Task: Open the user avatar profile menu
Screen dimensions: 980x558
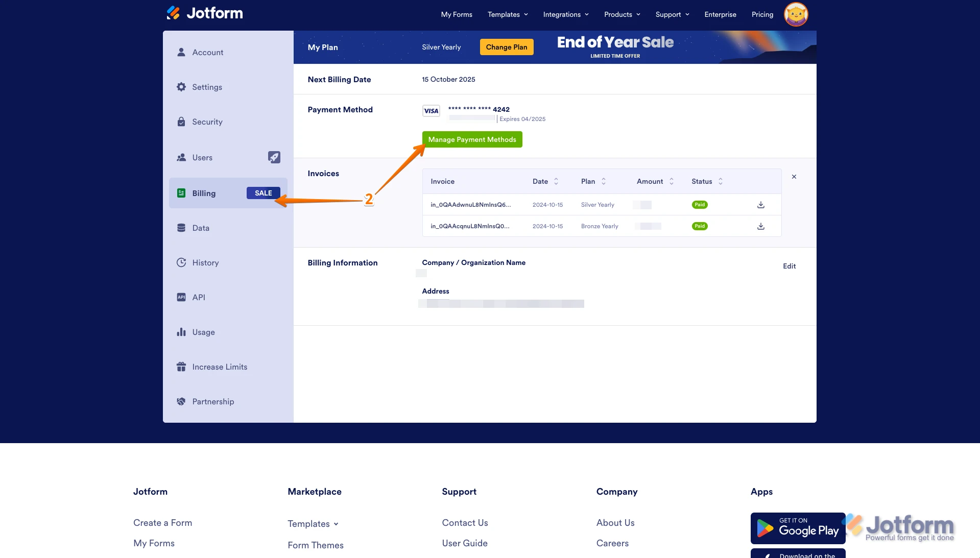Action: (x=795, y=14)
